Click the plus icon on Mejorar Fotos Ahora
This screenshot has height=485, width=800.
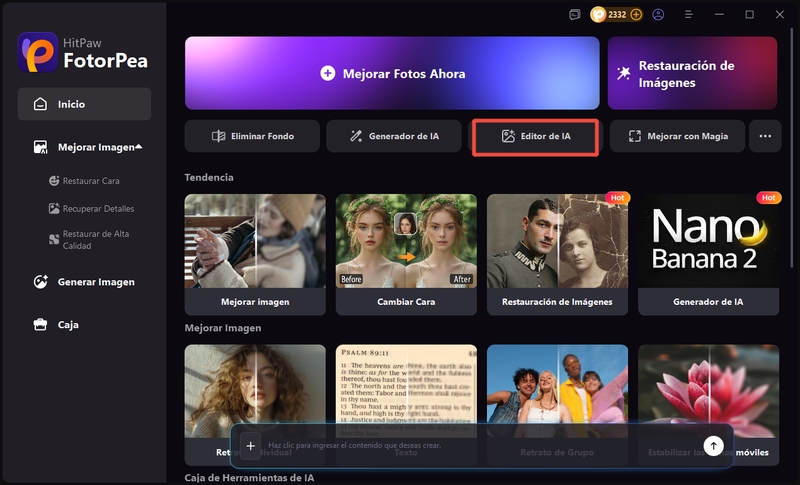pyautogui.click(x=328, y=73)
